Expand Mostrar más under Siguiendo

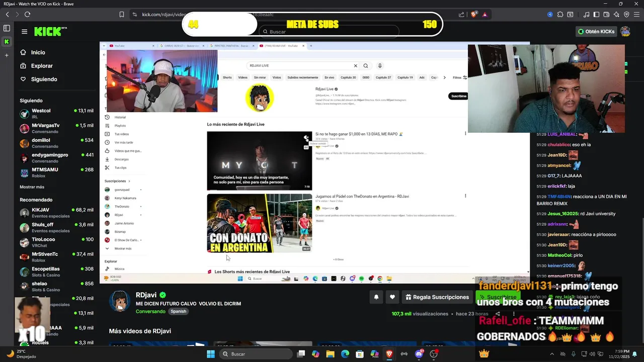coord(32,187)
